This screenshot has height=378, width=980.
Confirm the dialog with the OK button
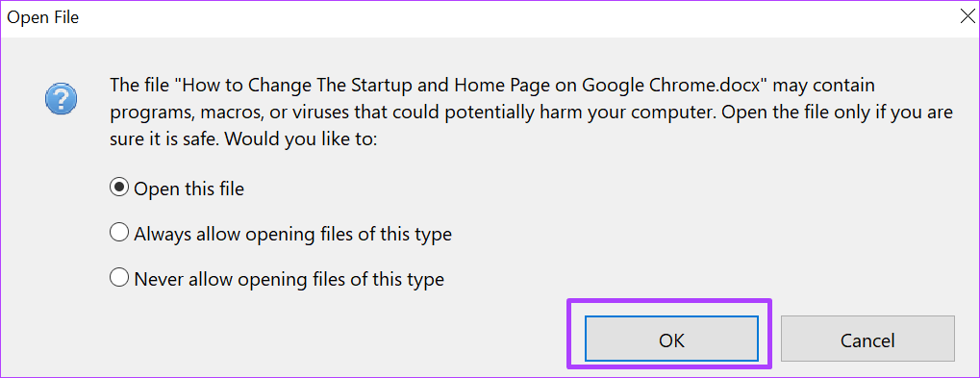coord(671,340)
